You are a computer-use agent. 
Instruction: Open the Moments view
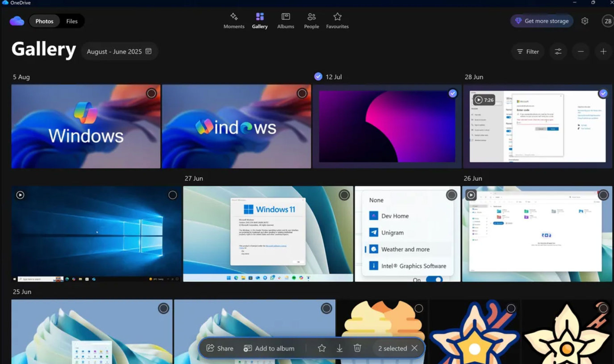point(234,21)
